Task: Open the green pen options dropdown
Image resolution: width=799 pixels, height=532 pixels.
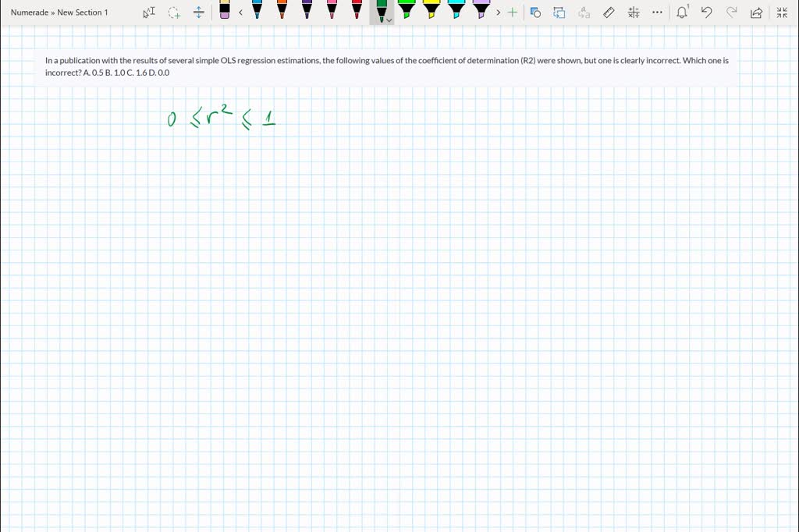Action: (x=388, y=19)
